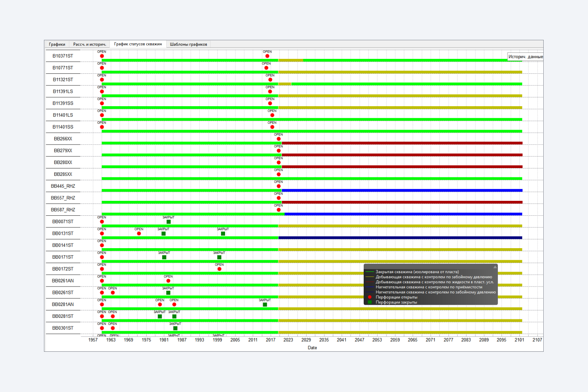
Task: Click ЗАКРЫТ marker near 1999 on BB0171ST row
Action: click(x=219, y=257)
